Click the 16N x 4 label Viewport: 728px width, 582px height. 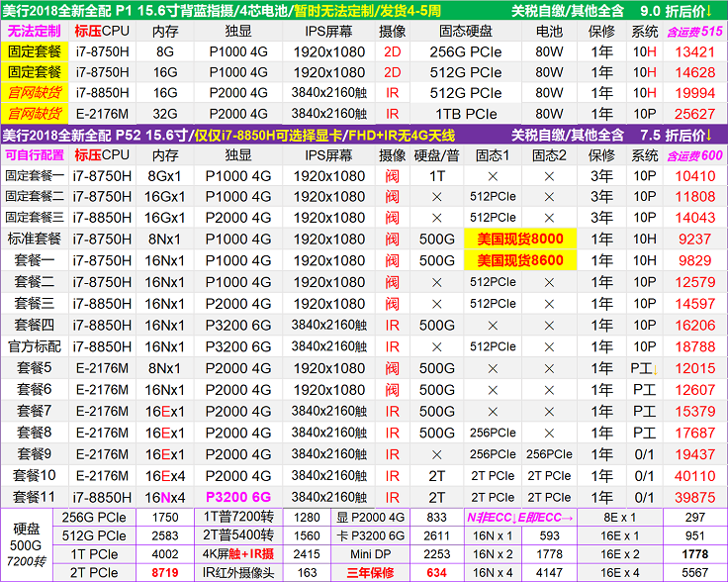pyautogui.click(x=493, y=573)
